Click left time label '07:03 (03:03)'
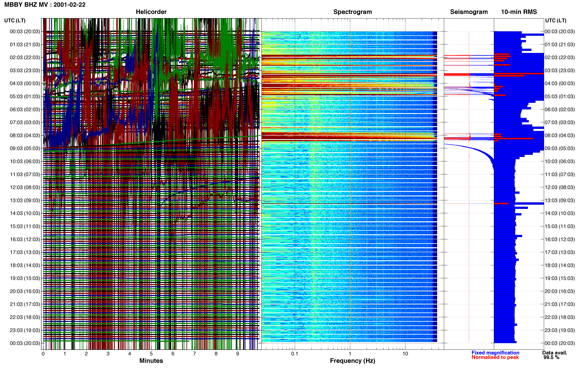This screenshot has height=368, width=588. click(25, 122)
